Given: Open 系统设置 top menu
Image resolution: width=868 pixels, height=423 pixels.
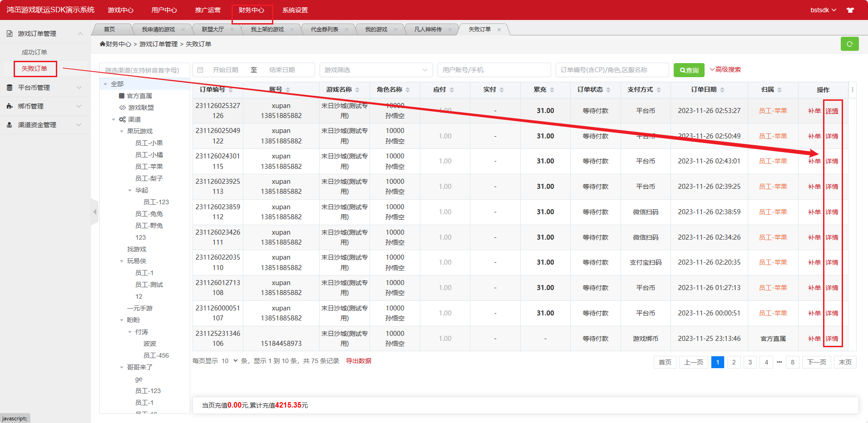Looking at the screenshot, I should 295,10.
